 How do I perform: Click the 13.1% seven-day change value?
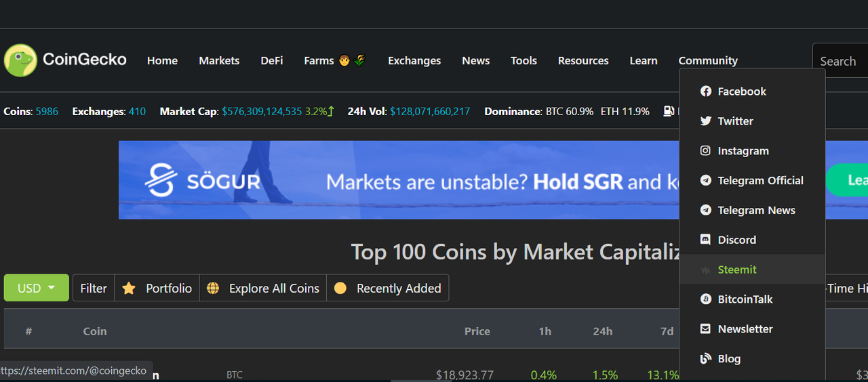(x=663, y=375)
